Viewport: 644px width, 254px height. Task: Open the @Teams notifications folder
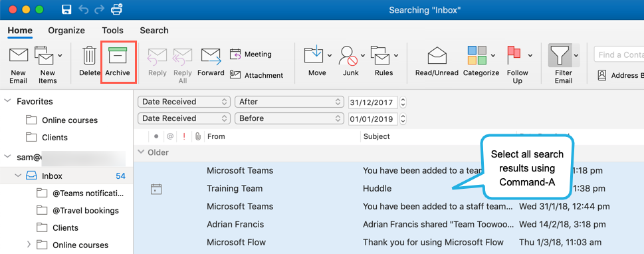80,193
